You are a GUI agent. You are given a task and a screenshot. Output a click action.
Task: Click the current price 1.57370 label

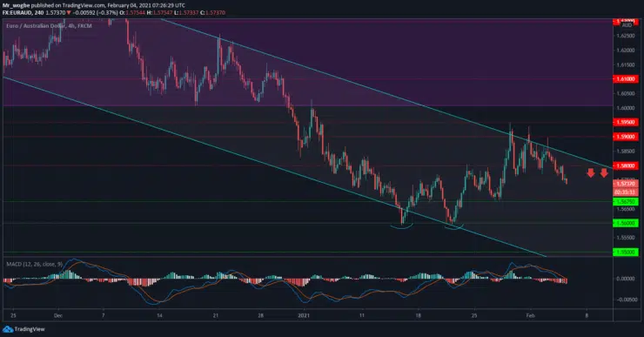click(626, 184)
